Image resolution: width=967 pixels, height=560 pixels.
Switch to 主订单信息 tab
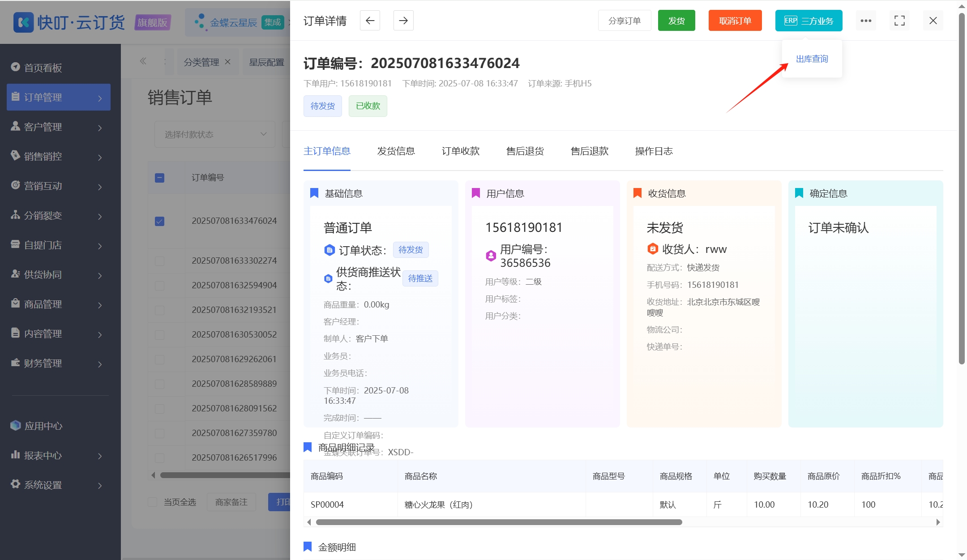[x=327, y=151]
